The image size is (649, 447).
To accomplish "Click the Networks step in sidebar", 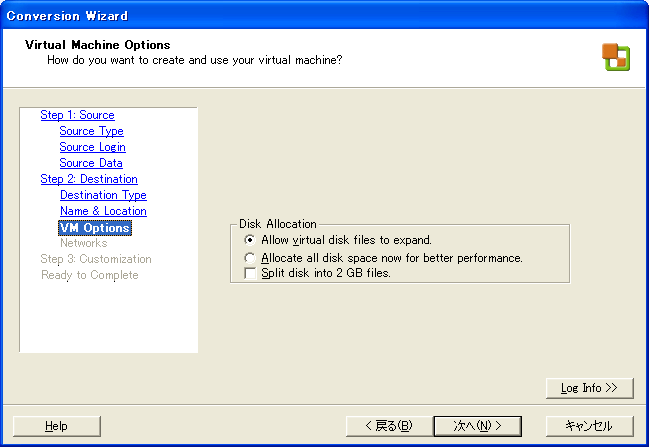I will point(83,243).
